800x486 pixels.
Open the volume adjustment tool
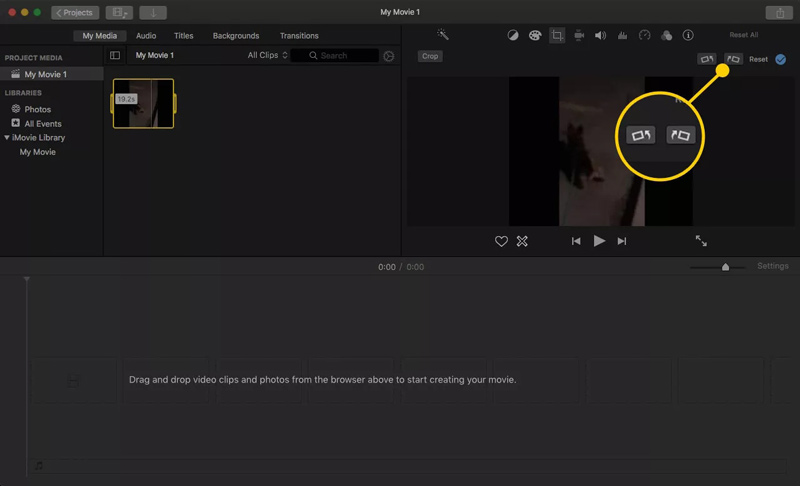[600, 36]
